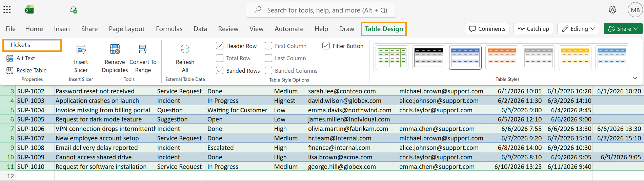Viewport: 644px width, 181px height.
Task: Select the blue outlined table style
Action: [x=465, y=58]
